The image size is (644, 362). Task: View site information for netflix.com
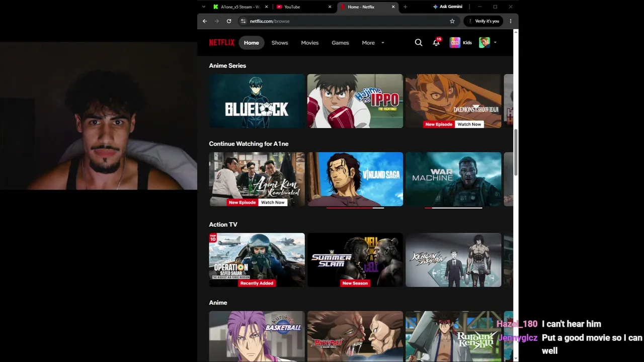[243, 21]
